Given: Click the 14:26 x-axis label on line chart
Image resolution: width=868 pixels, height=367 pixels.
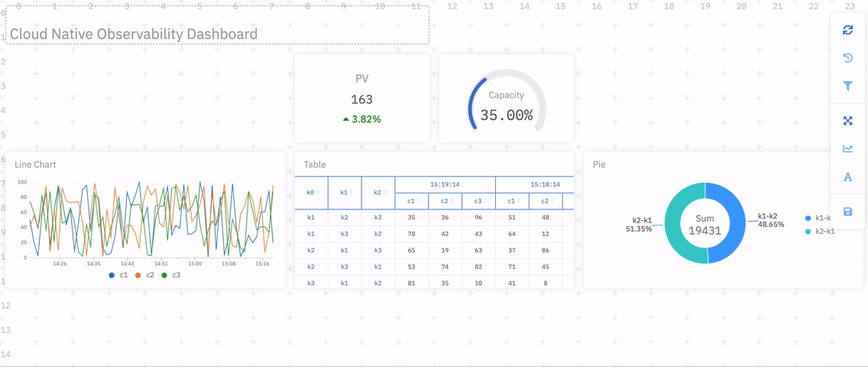Looking at the screenshot, I should coord(60,264).
